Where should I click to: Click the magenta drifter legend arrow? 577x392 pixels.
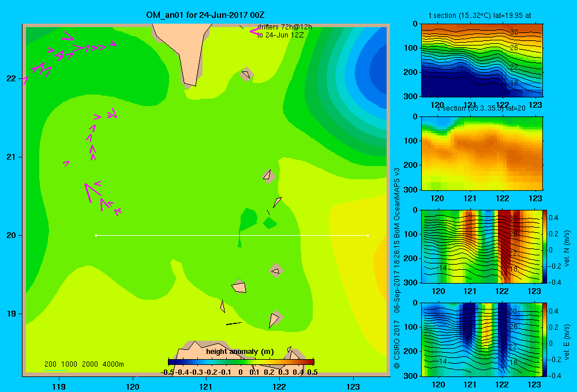pos(254,32)
